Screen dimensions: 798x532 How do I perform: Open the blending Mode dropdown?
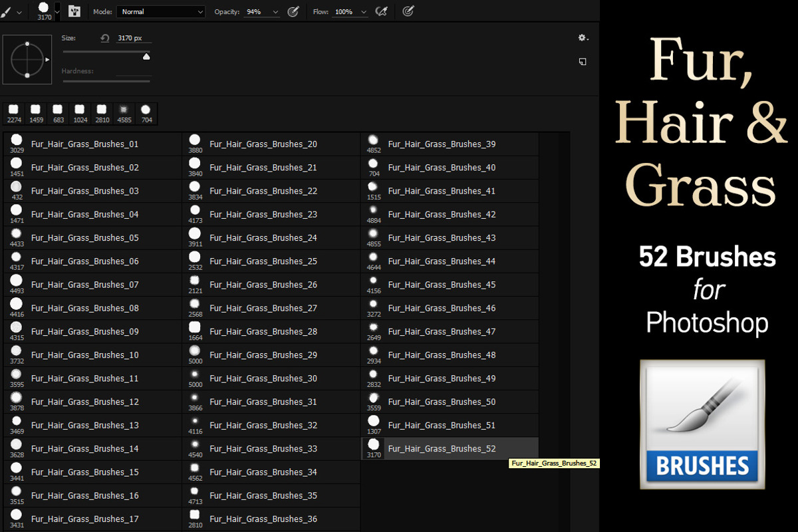pos(161,12)
